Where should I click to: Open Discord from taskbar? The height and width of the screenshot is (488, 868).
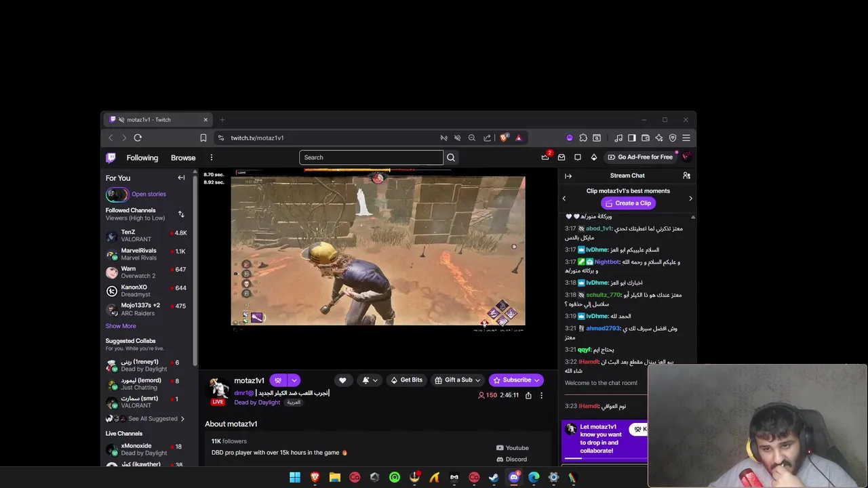[x=514, y=478]
